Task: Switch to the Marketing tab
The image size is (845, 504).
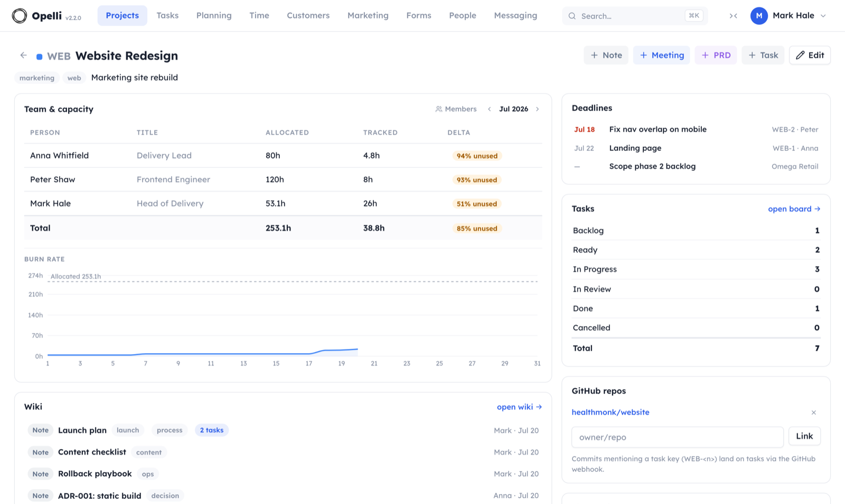Action: point(368,16)
